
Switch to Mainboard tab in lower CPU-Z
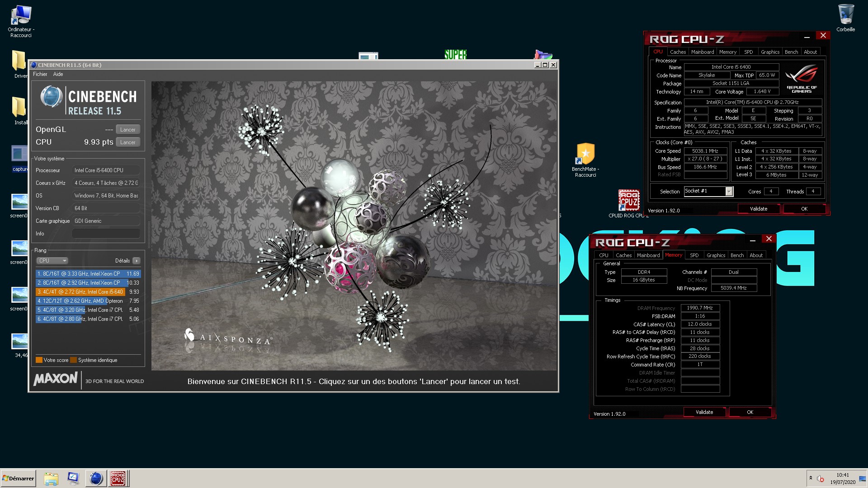(648, 255)
